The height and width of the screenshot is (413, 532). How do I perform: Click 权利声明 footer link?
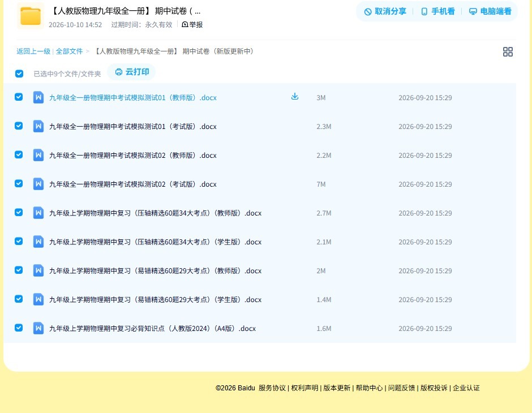(304, 388)
